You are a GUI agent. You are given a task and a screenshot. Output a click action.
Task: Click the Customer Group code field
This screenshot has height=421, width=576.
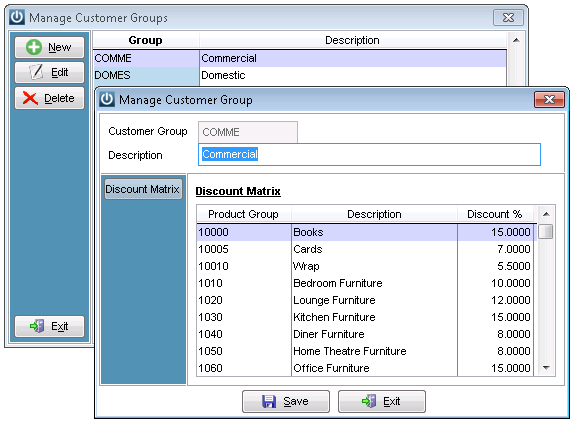[248, 132]
